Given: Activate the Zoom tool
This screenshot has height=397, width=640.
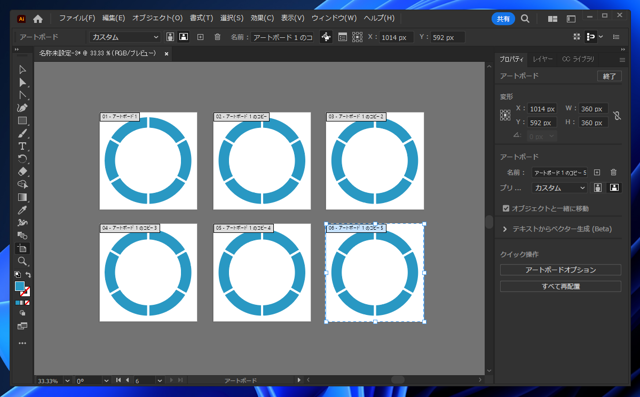Looking at the screenshot, I should [x=22, y=261].
